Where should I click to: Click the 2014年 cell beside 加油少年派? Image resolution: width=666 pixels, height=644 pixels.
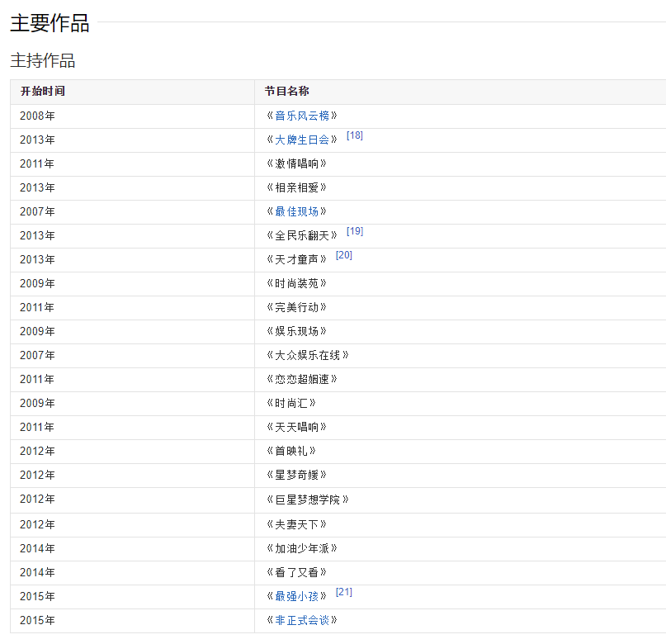tap(132, 548)
